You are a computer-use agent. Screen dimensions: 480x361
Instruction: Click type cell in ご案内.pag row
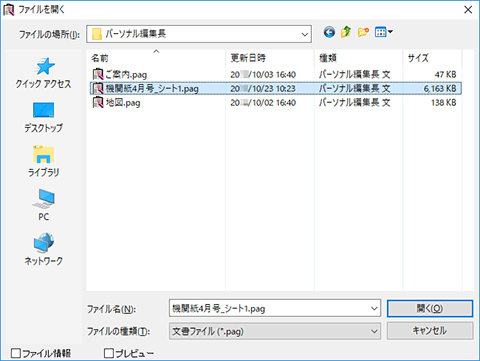[354, 74]
